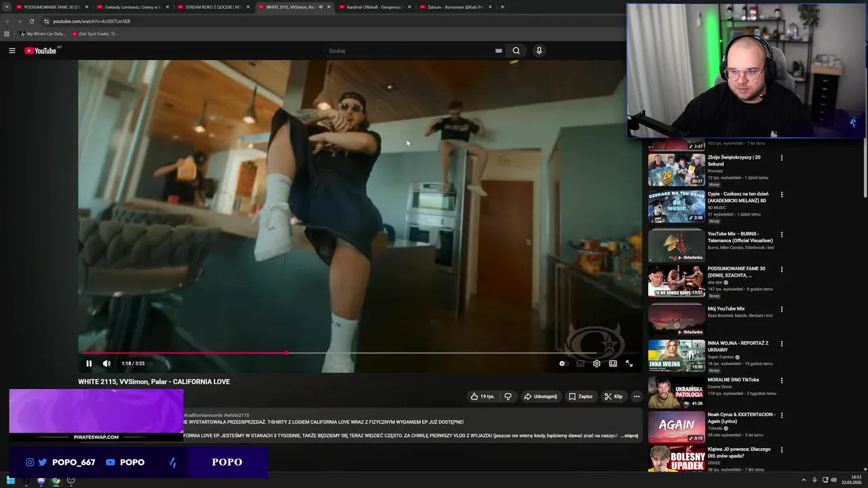Toggle subtitles in the video player
The height and width of the screenshot is (488, 868).
580,363
